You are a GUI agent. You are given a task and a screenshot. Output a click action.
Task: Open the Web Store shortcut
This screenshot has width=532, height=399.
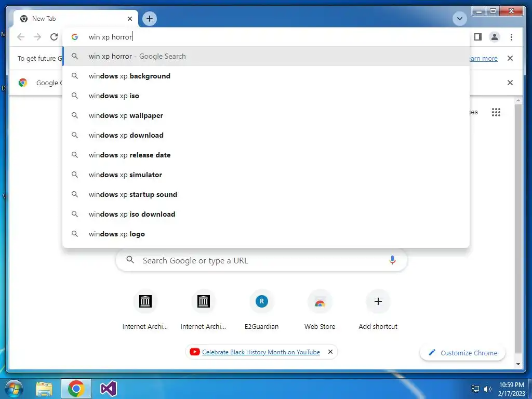point(320,310)
